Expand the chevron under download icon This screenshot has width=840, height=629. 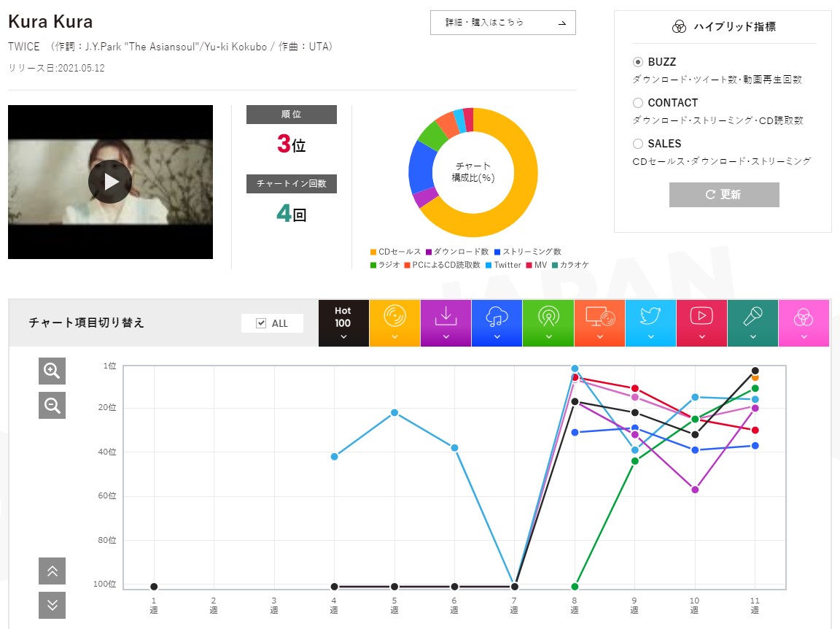pyautogui.click(x=446, y=336)
